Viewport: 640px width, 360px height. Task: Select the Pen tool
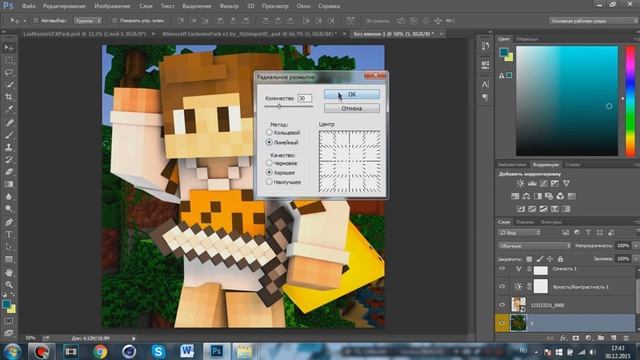(9, 222)
